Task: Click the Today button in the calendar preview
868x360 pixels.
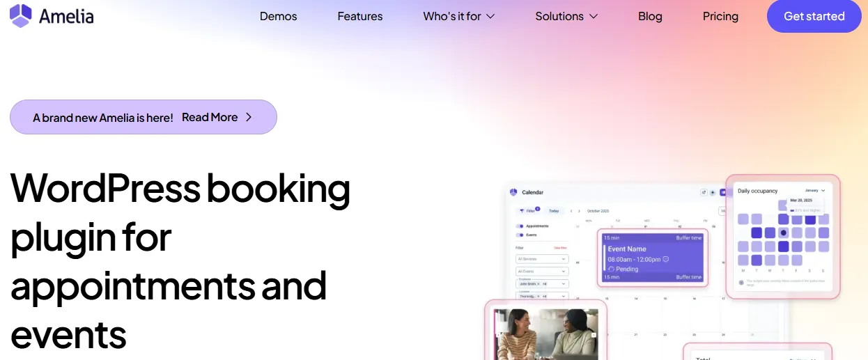Action: pyautogui.click(x=554, y=210)
